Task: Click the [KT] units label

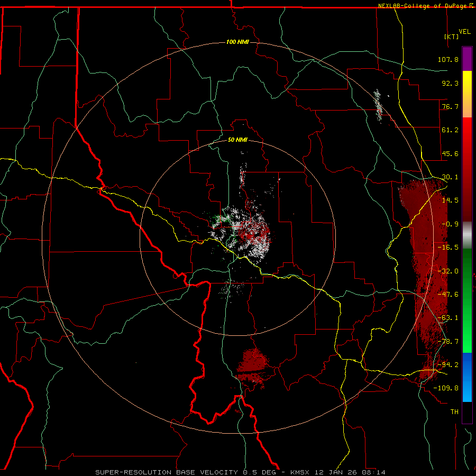Action: [452, 36]
